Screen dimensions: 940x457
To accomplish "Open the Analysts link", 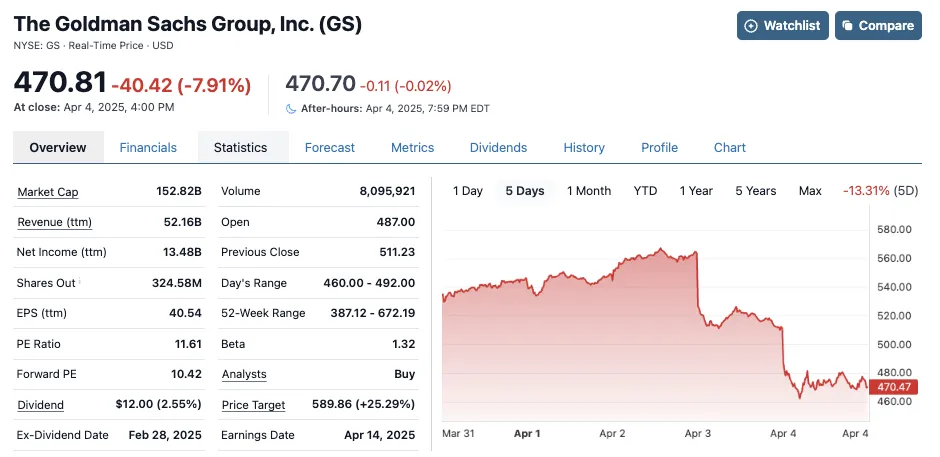I will tap(244, 374).
